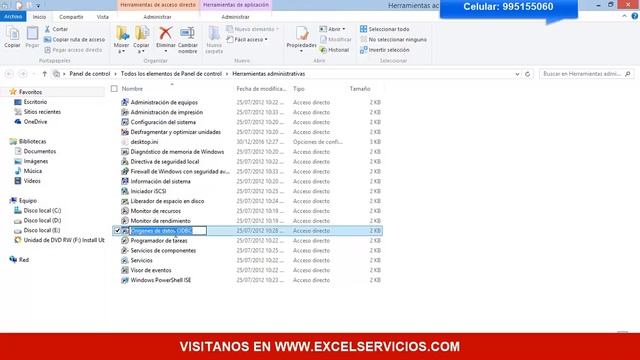Viewport: 640px width, 360px height.
Task: Uncheck the Orígenes de datos ODBC row checkbox
Action: 117,231
